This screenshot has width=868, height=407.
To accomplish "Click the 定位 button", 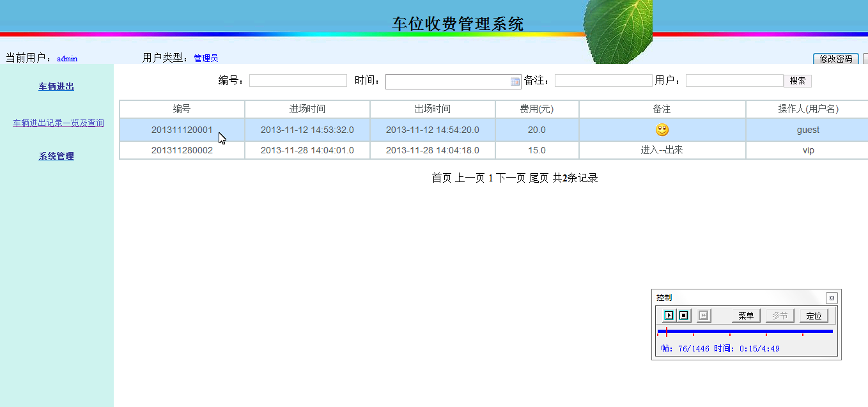I will coord(814,316).
